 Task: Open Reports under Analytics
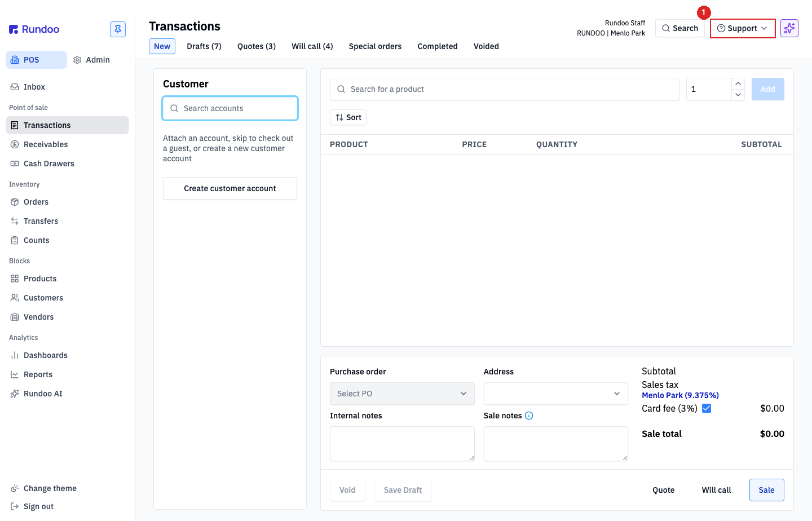tap(67, 374)
